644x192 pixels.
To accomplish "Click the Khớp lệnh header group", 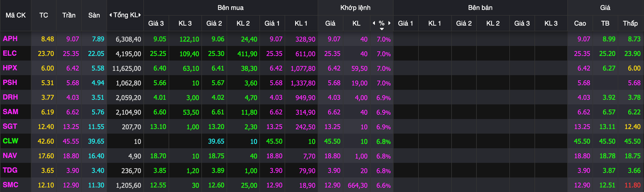I will 355,8.
